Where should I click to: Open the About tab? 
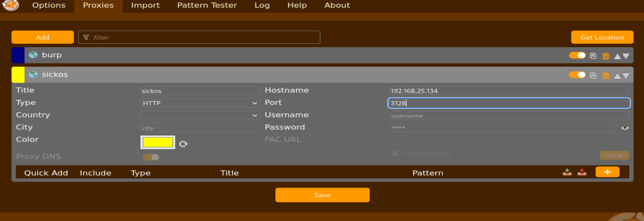[x=337, y=5]
